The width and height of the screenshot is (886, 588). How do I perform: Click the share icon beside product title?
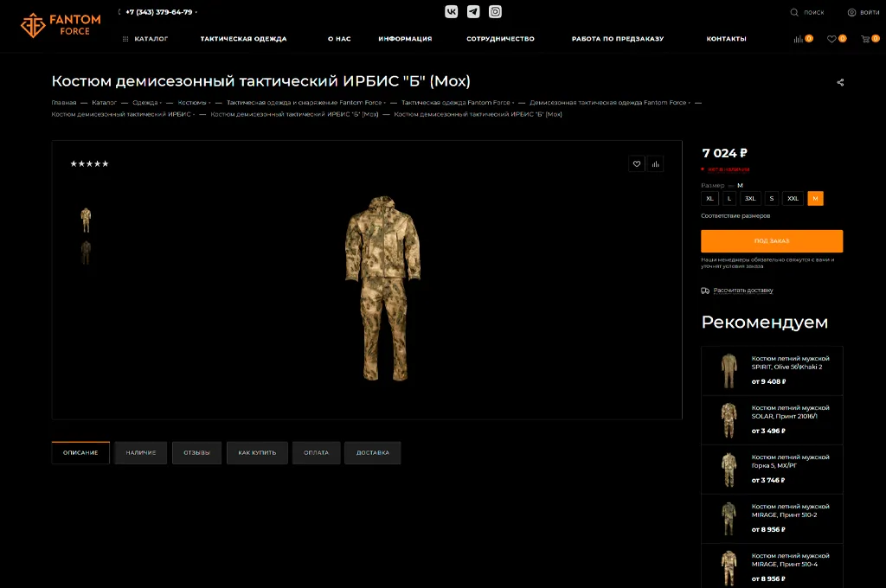coord(840,83)
